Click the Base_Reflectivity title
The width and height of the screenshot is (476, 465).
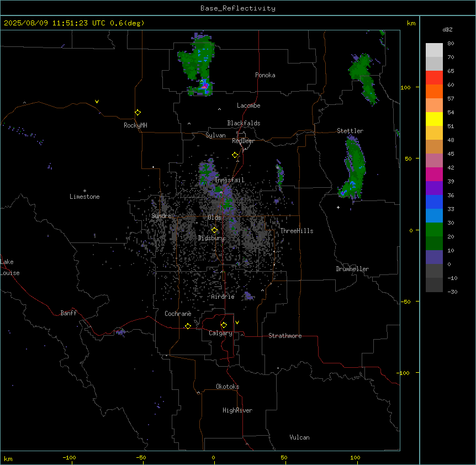coord(238,8)
